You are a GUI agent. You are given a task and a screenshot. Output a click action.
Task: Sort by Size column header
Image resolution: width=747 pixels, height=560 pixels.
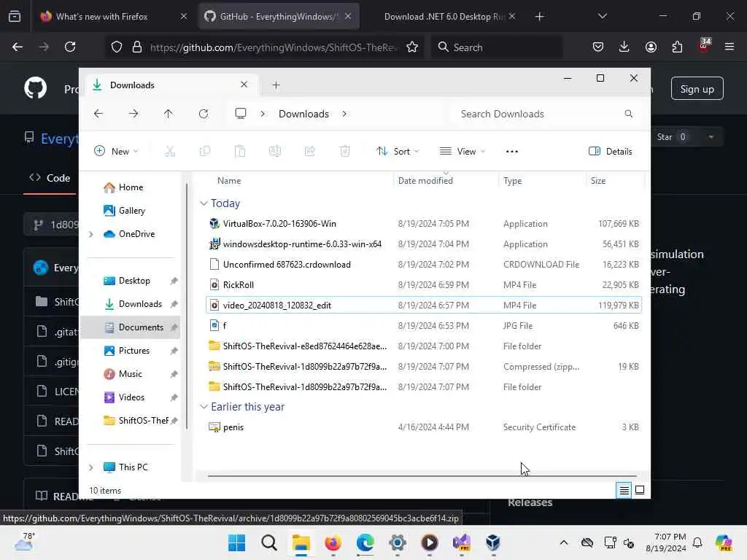(598, 181)
